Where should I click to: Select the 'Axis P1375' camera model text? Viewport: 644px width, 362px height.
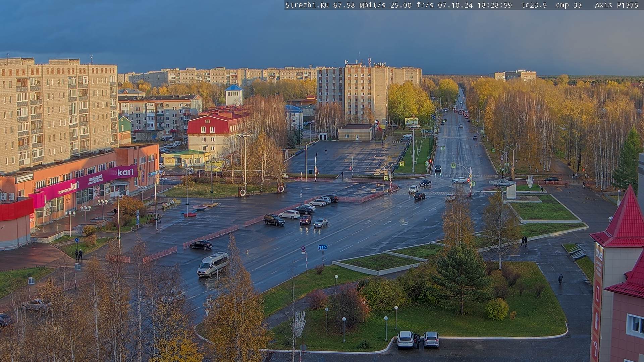click(x=616, y=5)
